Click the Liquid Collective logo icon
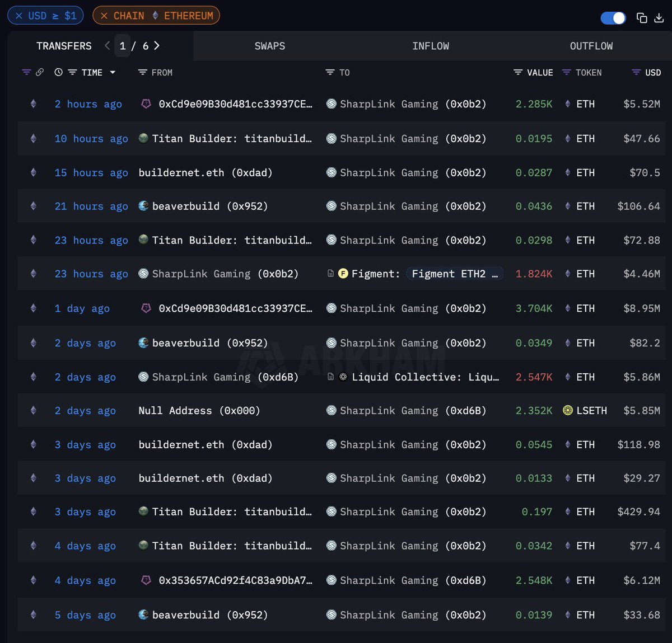The image size is (672, 643). click(x=343, y=377)
